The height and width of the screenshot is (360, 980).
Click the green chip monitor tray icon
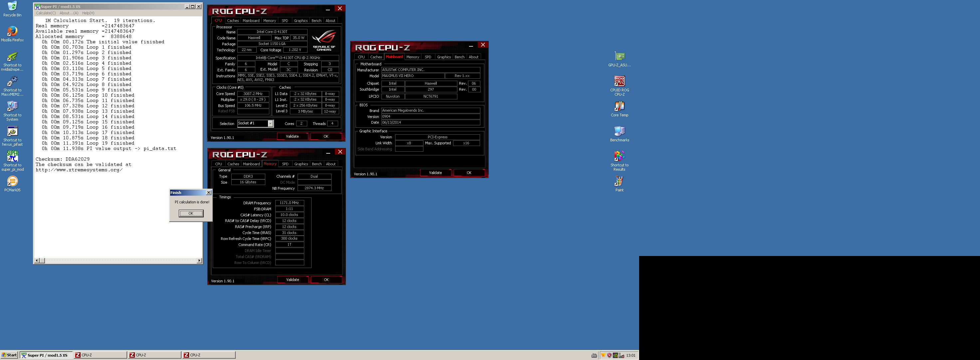(615, 355)
